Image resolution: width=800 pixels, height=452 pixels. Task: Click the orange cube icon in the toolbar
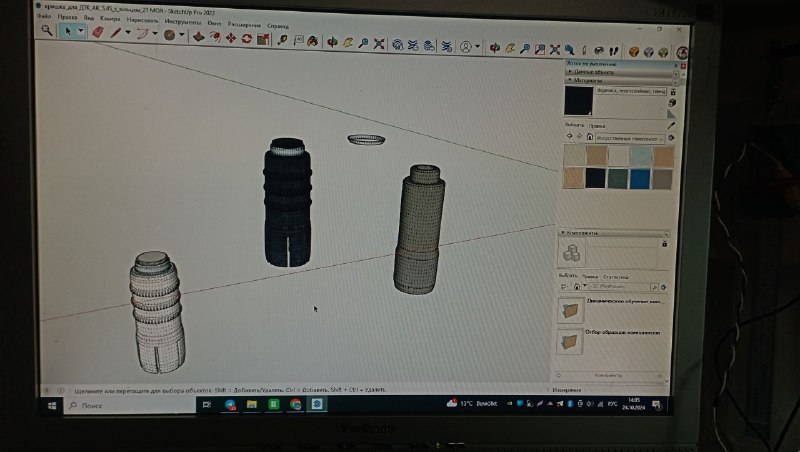pyautogui.click(x=634, y=52)
